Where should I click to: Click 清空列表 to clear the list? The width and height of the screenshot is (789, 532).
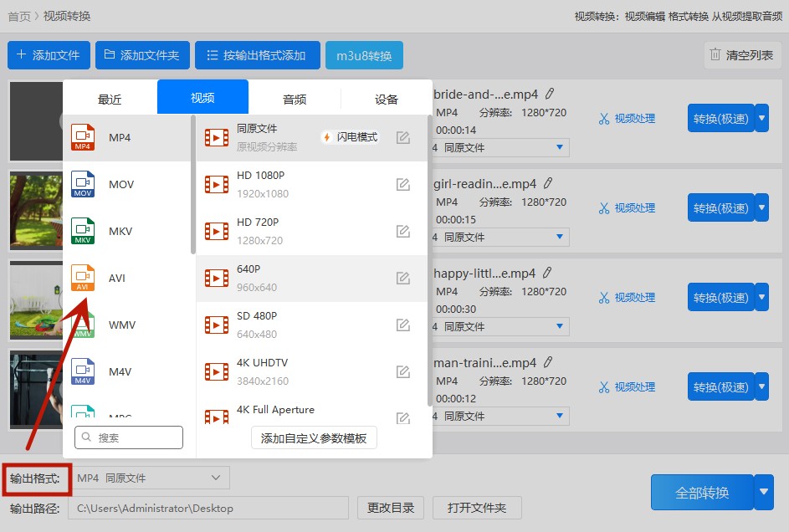pos(741,54)
